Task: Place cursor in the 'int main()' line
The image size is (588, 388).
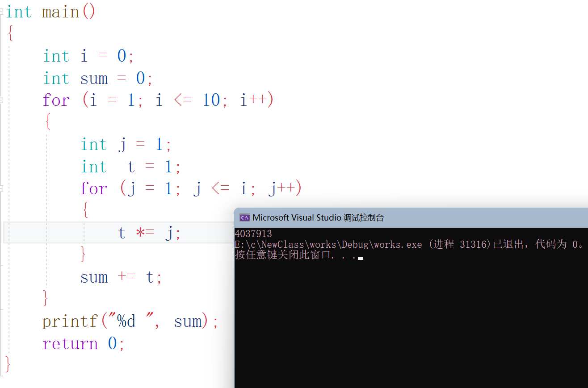Action: [50, 12]
